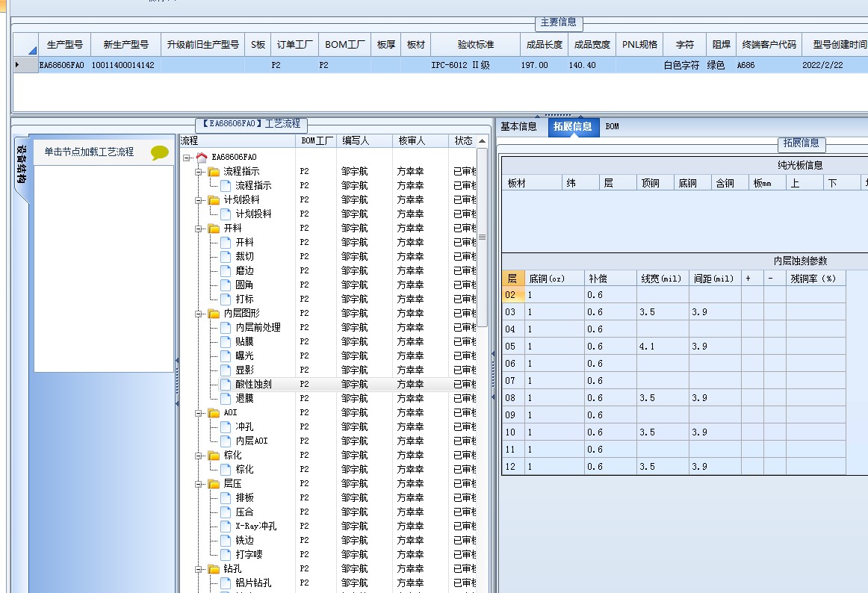This screenshot has height=593, width=868.
Task: Click the 阻焊 column header
Action: (x=722, y=45)
